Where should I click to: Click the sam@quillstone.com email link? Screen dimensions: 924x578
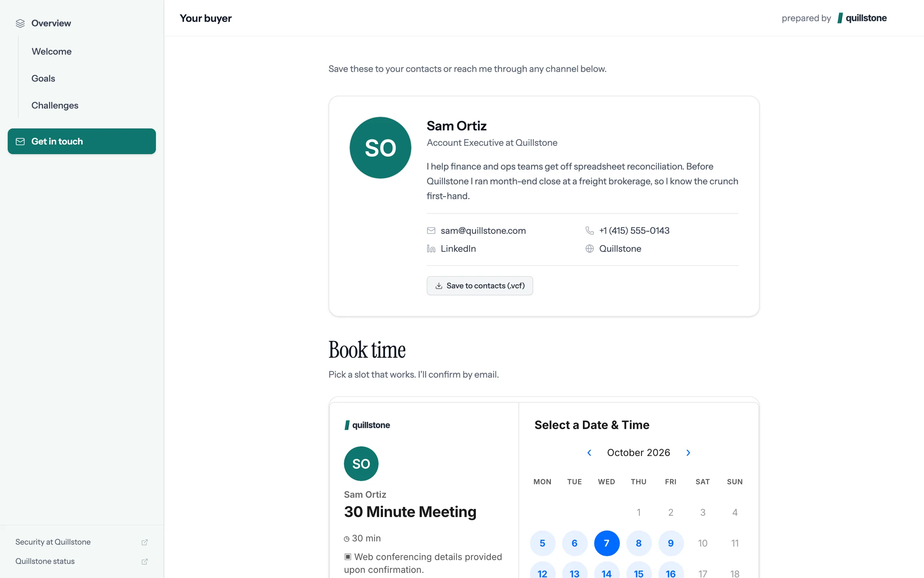(x=483, y=230)
